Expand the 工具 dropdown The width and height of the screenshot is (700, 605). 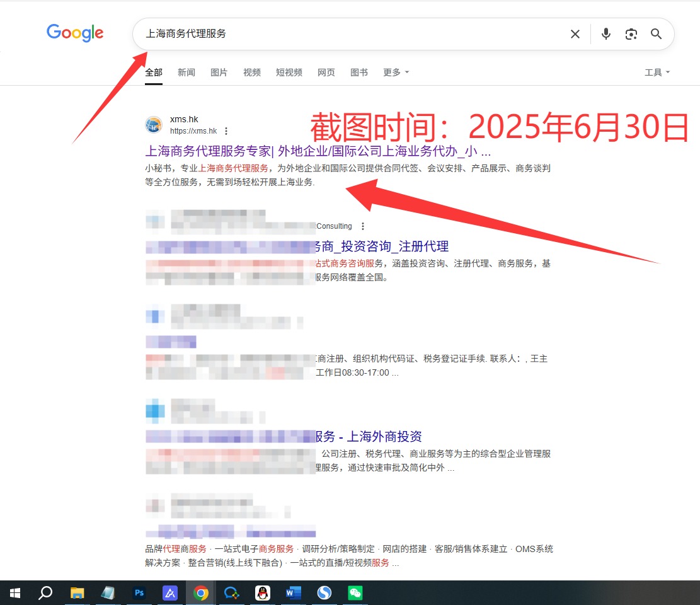(657, 72)
